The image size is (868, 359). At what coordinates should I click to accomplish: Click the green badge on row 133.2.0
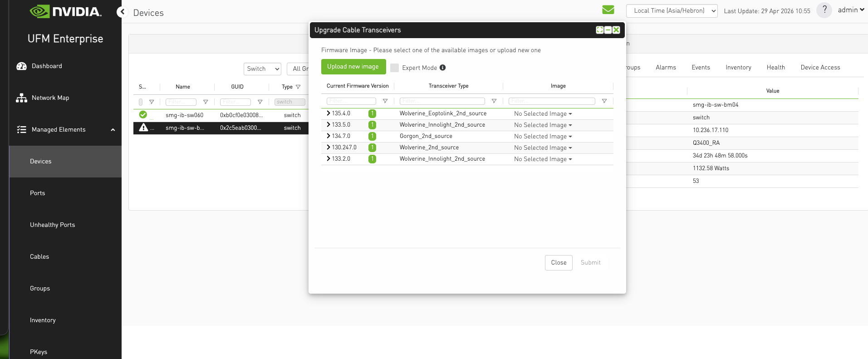[372, 159]
